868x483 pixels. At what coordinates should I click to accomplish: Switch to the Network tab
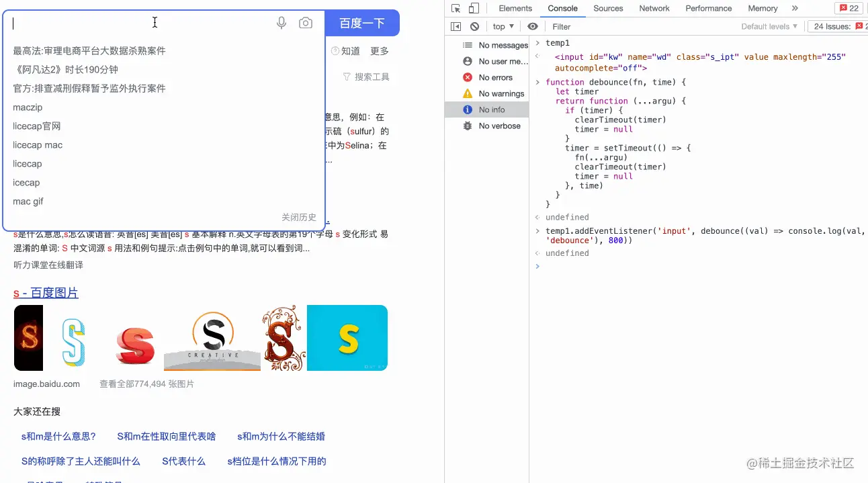(654, 8)
